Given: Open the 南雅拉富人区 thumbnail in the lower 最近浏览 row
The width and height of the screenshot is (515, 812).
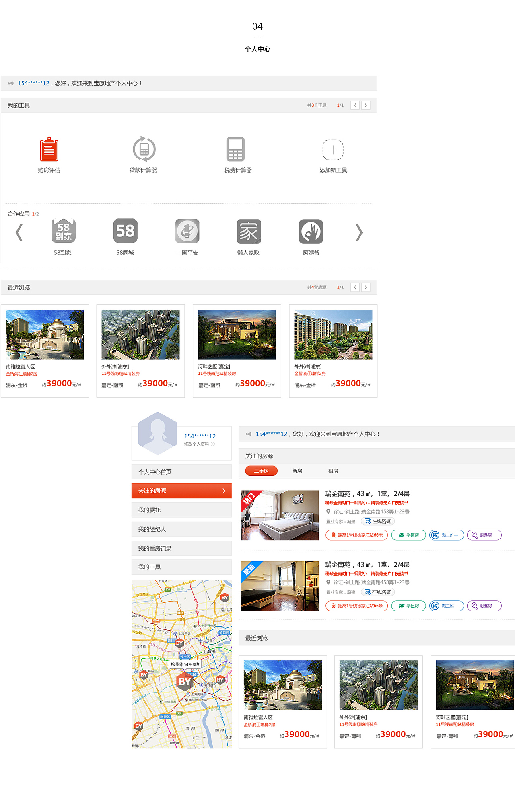Looking at the screenshot, I should [283, 685].
